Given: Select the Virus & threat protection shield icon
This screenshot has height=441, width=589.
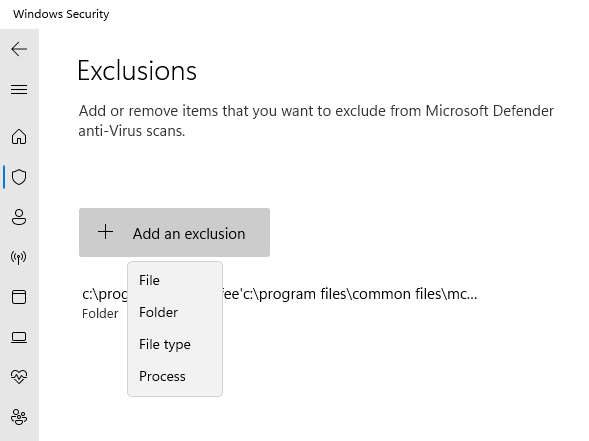Looking at the screenshot, I should click(x=19, y=177).
